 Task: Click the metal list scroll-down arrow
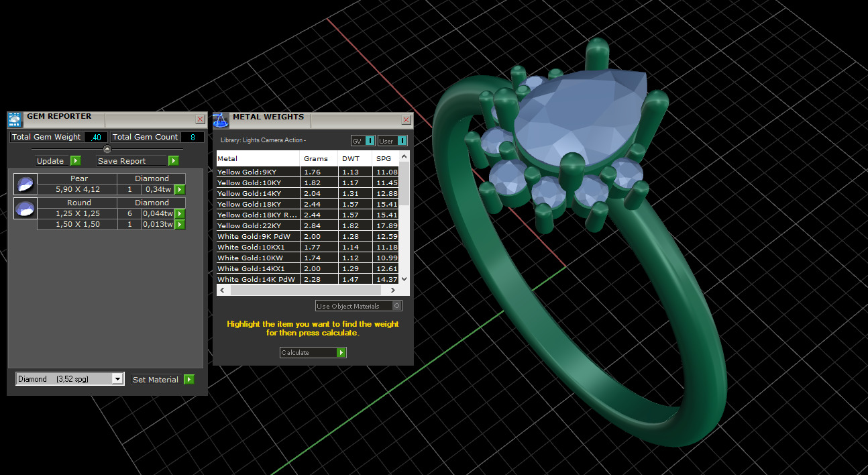click(404, 278)
